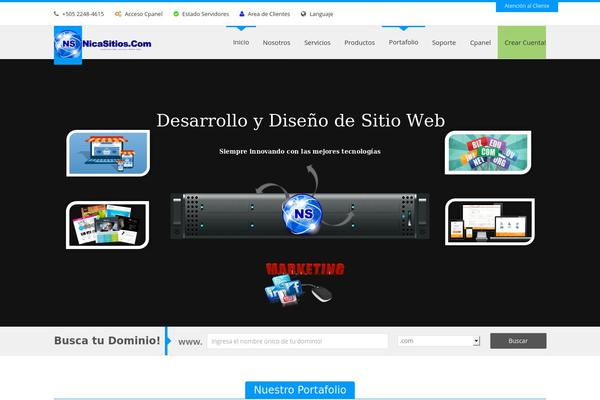The height and width of the screenshot is (400, 600).
Task: Open the Nosotros menu item
Action: 276,42
